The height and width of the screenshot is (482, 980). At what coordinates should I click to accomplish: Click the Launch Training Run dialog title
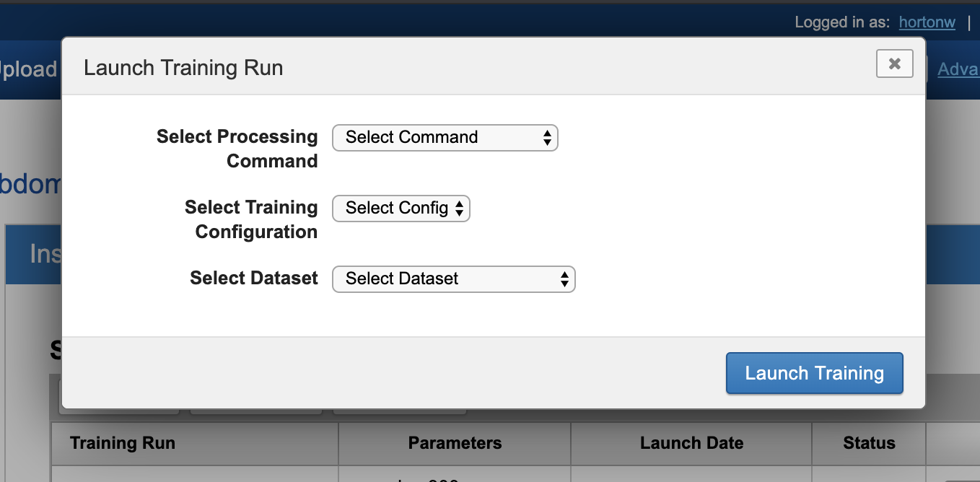[x=183, y=68]
